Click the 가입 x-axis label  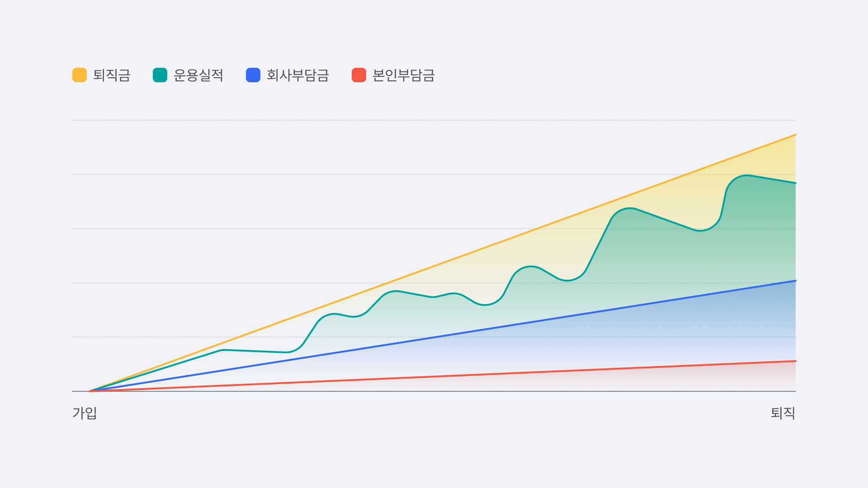tap(85, 413)
